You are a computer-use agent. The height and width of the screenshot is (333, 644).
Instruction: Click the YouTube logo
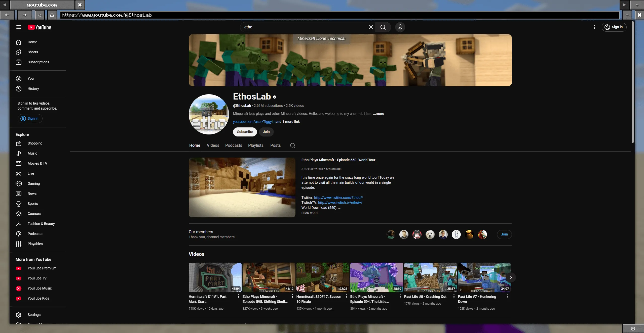(40, 27)
